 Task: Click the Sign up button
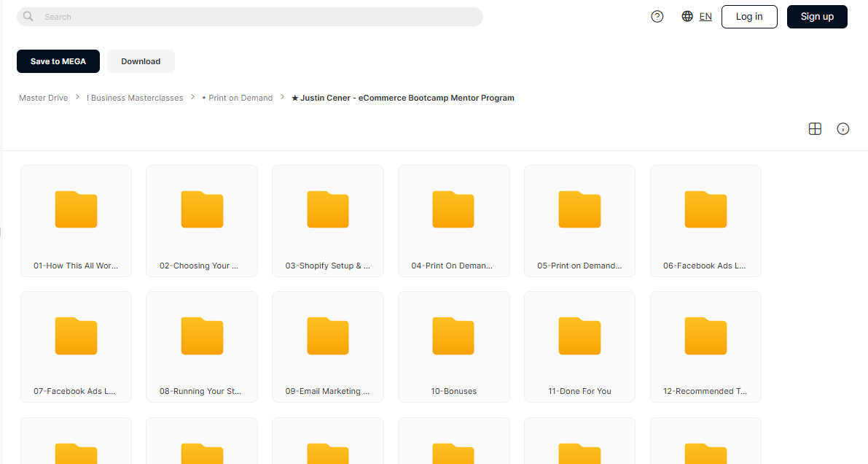[x=817, y=17]
